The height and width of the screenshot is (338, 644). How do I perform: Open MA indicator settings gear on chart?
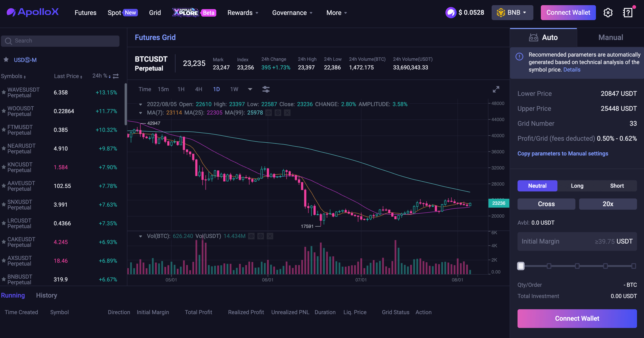[278, 113]
